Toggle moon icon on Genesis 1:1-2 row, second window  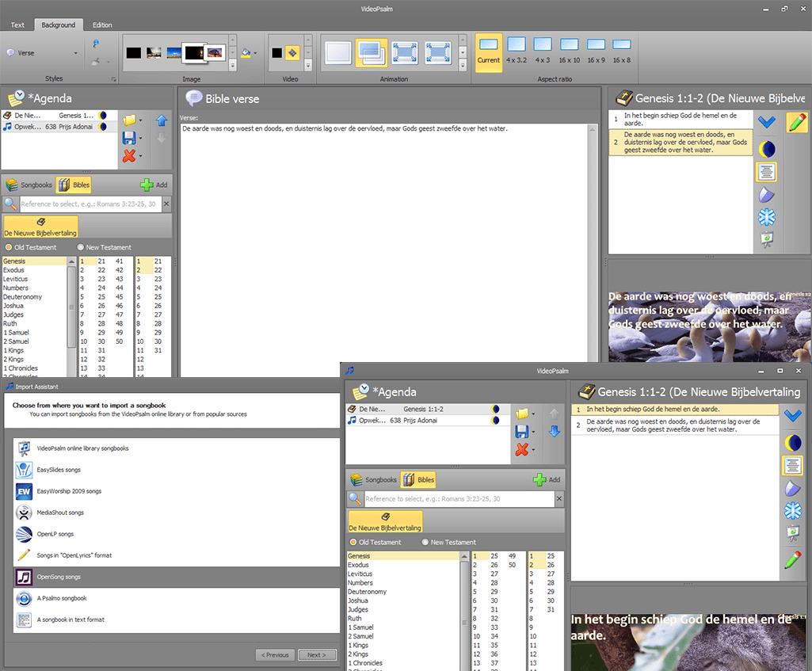click(x=496, y=409)
